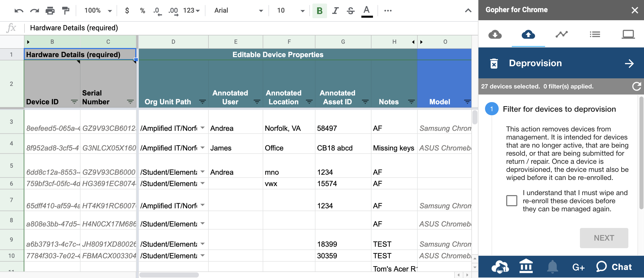Click the refresh selection icon

click(x=636, y=86)
